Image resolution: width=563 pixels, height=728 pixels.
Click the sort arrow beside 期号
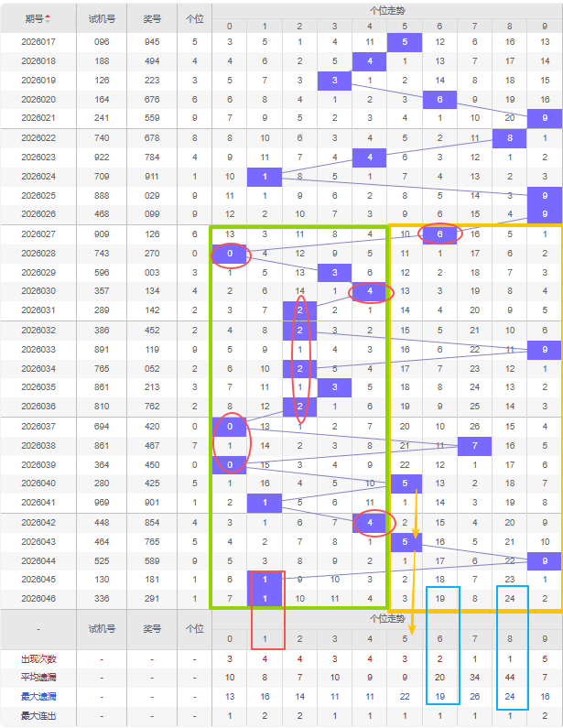(x=49, y=18)
